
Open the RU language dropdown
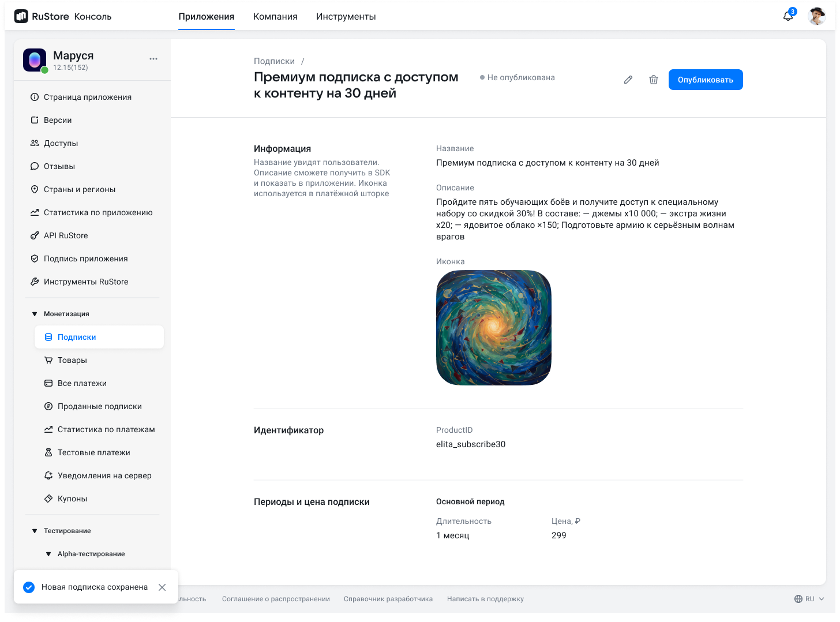tap(809, 599)
